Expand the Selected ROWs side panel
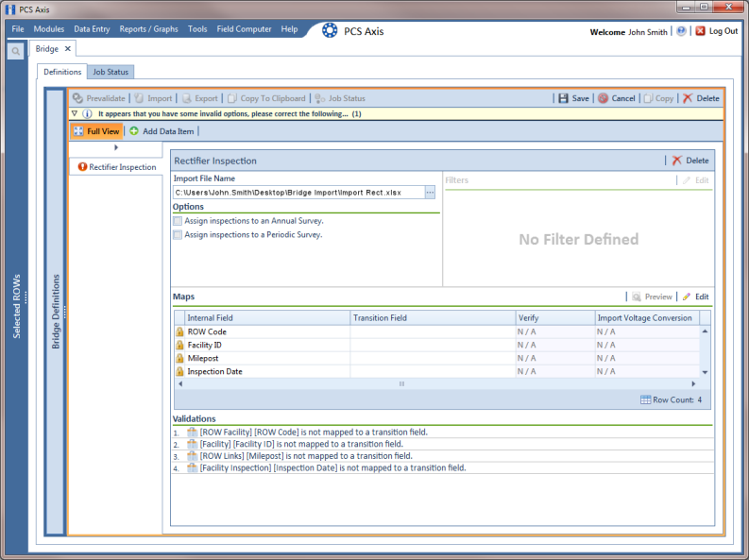This screenshot has width=749, height=560. 17,306
